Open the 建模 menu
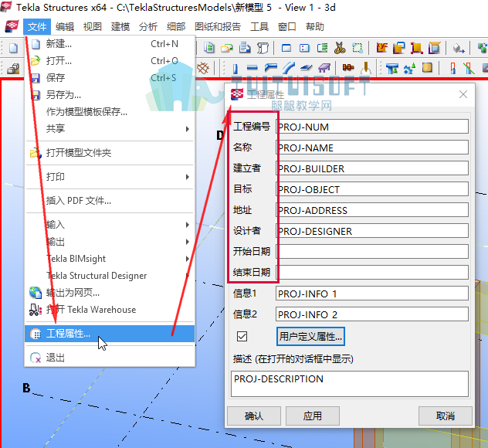Viewport: 488px width, 448px height. (120, 27)
